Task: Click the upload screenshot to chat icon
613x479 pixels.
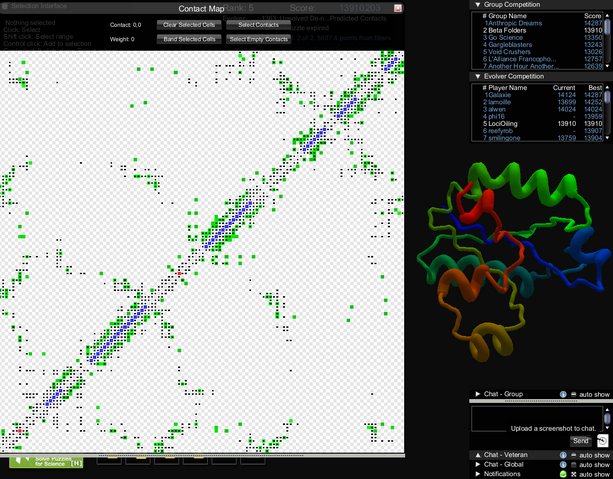Action: click(x=602, y=440)
